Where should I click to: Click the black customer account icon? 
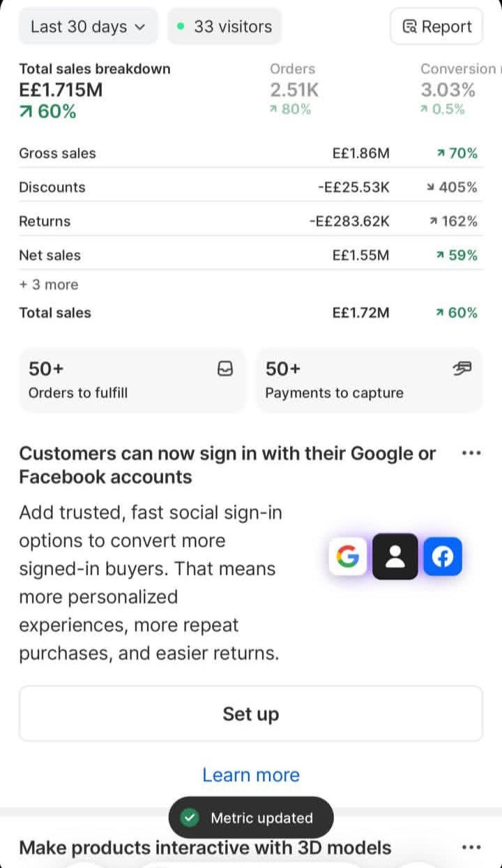(395, 556)
